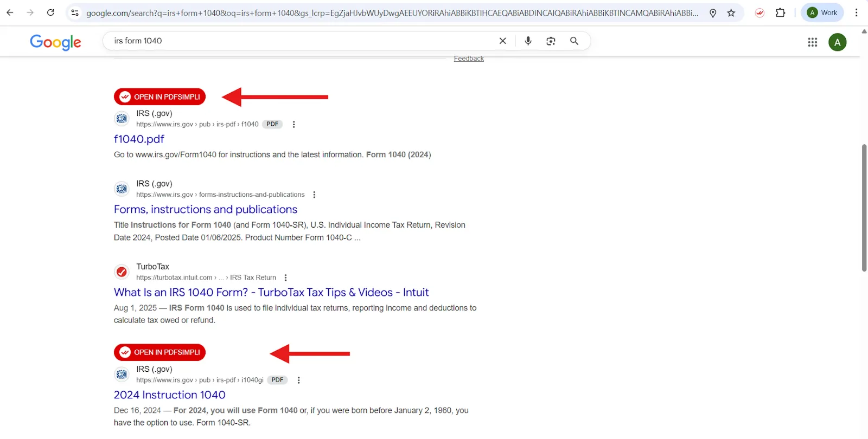Click the Feedback link

tap(469, 59)
